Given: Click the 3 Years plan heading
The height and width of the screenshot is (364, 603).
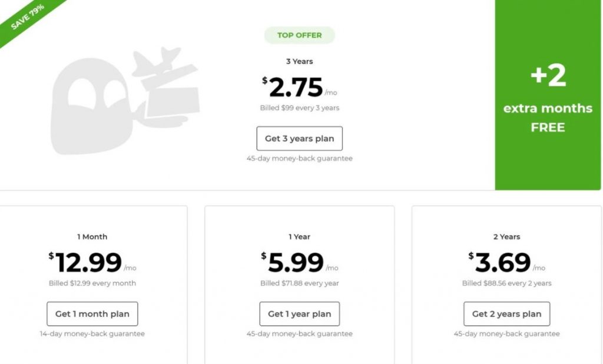Looking at the screenshot, I should 299,62.
